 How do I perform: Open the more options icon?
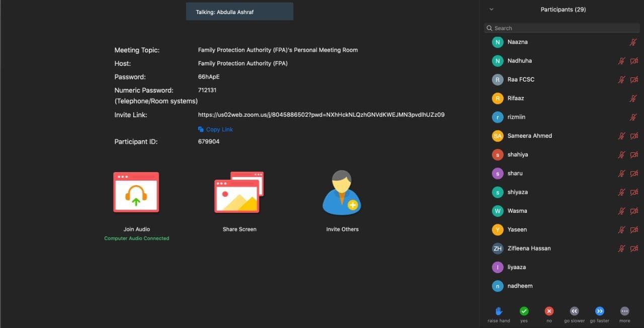(624, 311)
